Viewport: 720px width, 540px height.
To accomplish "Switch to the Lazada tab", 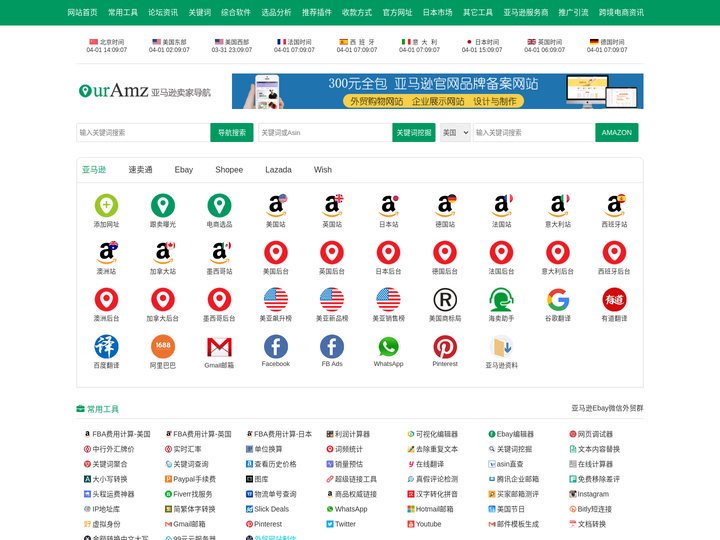I will 278,169.
